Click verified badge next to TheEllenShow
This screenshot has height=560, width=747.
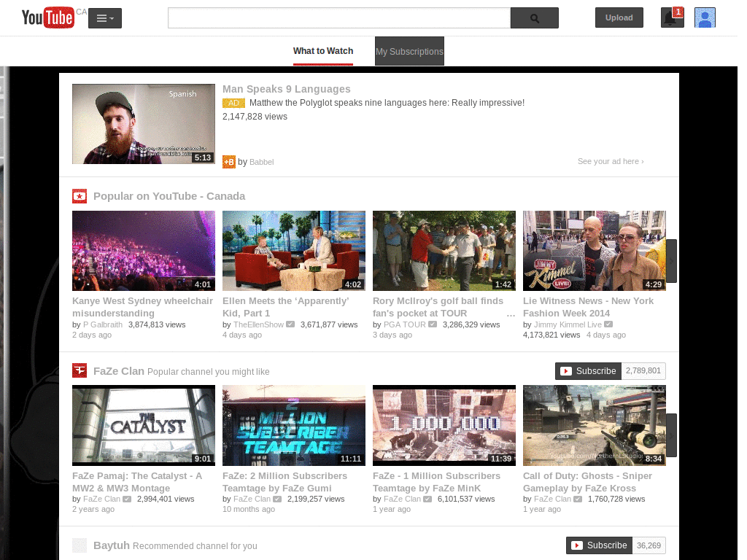tap(290, 324)
